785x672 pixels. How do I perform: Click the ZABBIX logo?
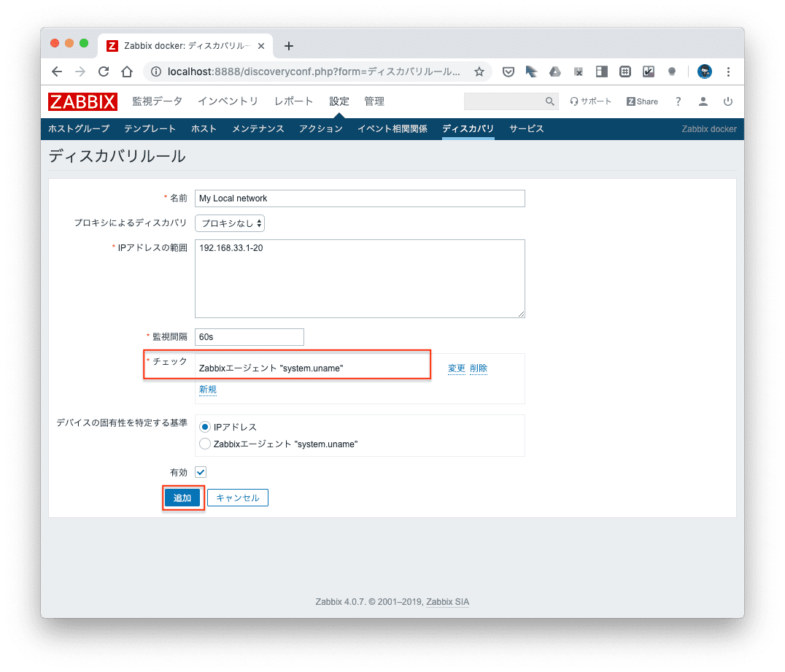(x=82, y=101)
